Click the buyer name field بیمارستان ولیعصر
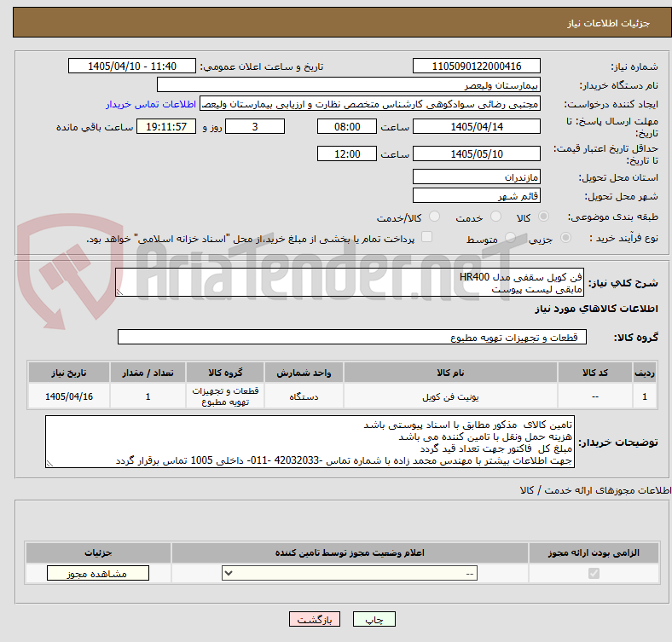The height and width of the screenshot is (642, 672). [349, 85]
